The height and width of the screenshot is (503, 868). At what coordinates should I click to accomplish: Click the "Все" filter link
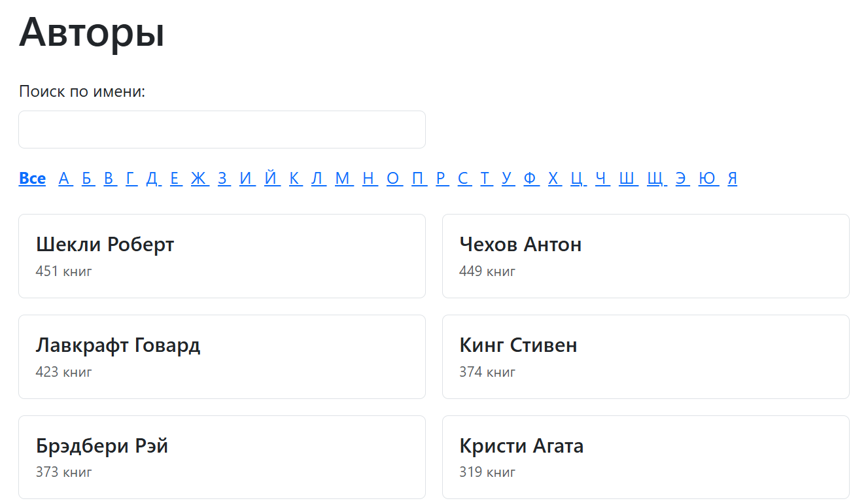(x=32, y=178)
